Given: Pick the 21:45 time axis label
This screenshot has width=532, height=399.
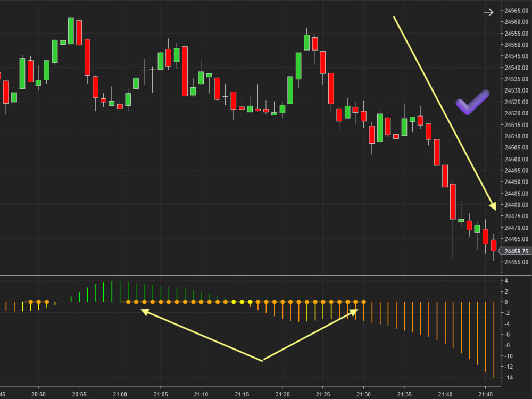Looking at the screenshot, I should [486, 394].
